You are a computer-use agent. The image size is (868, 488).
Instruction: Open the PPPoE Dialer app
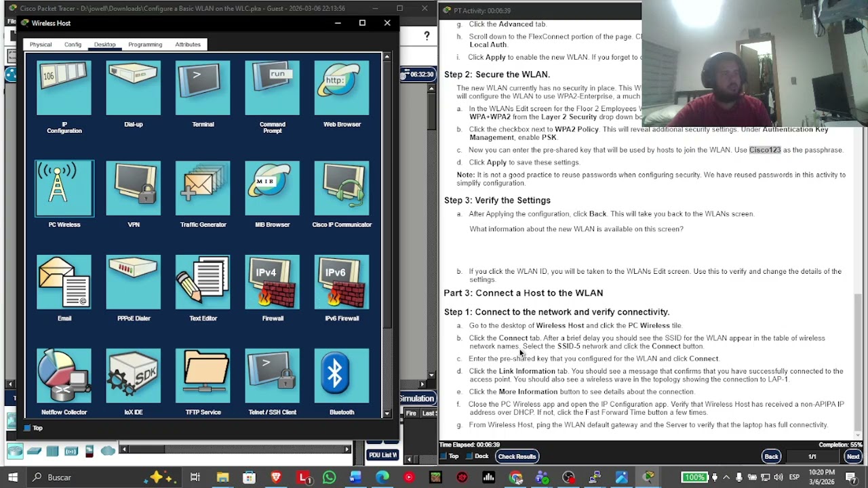(x=134, y=288)
